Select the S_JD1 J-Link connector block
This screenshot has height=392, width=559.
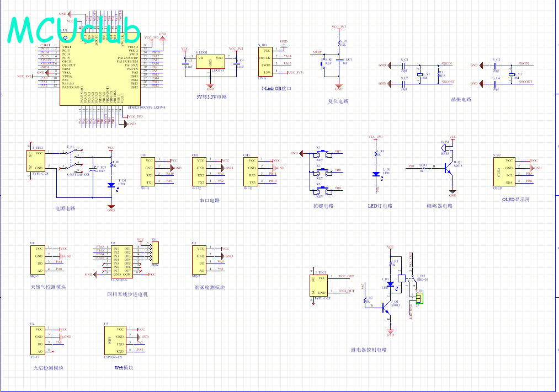point(265,62)
